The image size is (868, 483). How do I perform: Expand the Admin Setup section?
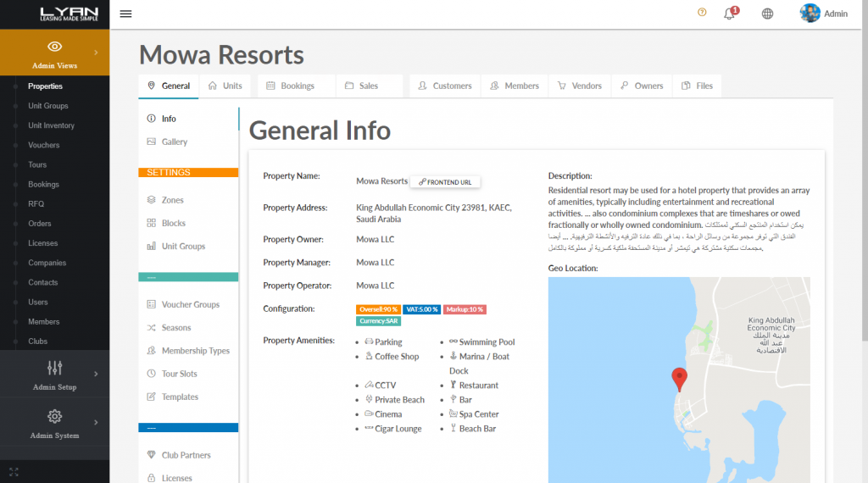pyautogui.click(x=95, y=374)
